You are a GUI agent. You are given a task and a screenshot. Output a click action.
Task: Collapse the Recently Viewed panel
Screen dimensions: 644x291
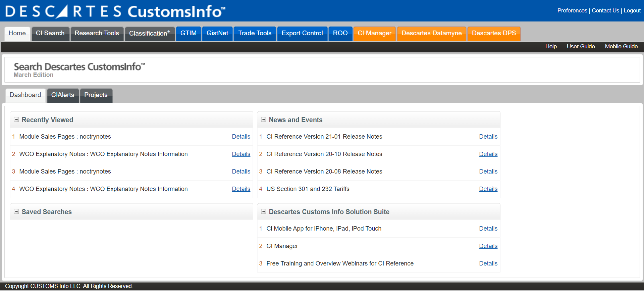pos(16,119)
